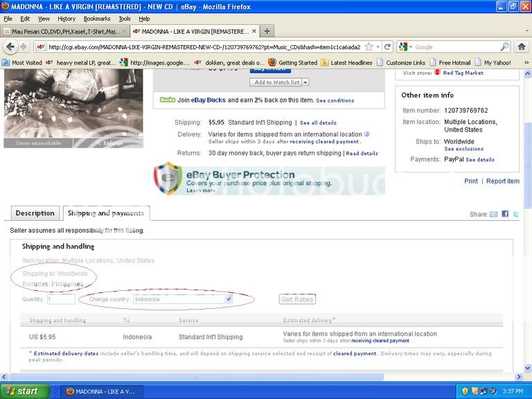The image size is (532, 399).
Task: Open the Windows start button
Action: pos(25,391)
